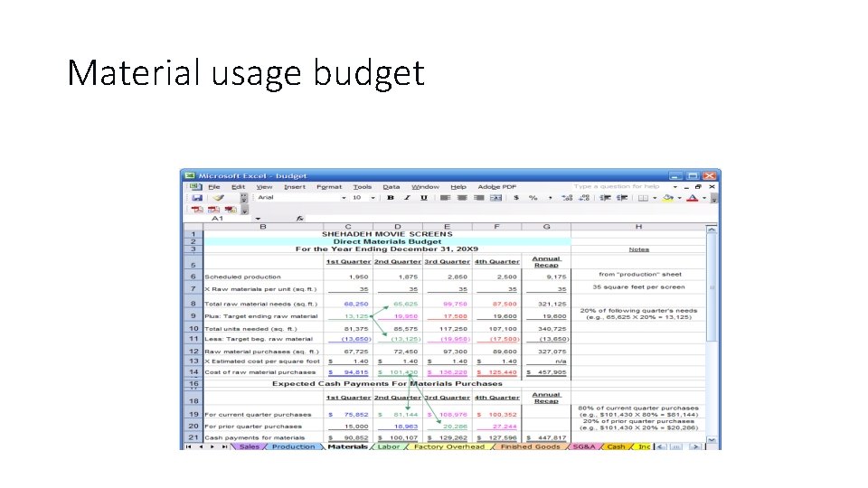This screenshot has height=488, width=868.
Task: Click the Borders icon
Action: pos(643,198)
